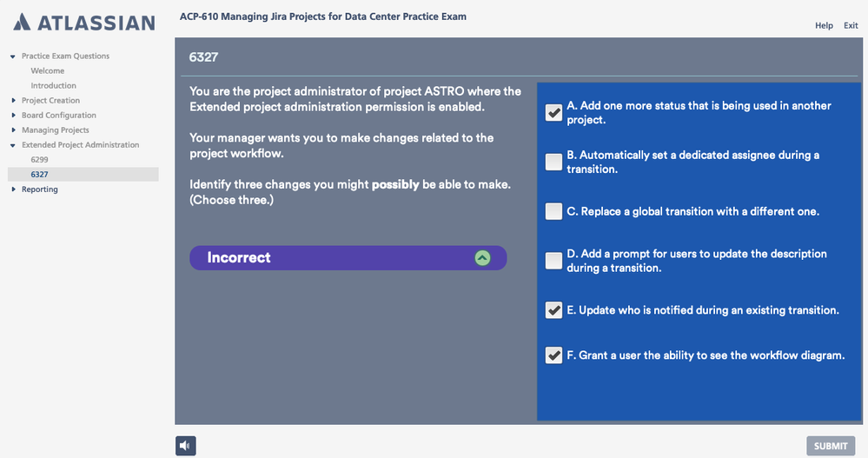Image resolution: width=868 pixels, height=458 pixels.
Task: Open the Help link
Action: (x=824, y=25)
